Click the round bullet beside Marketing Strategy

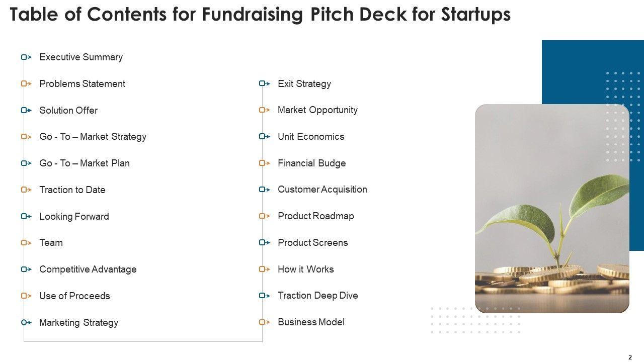(x=26, y=322)
